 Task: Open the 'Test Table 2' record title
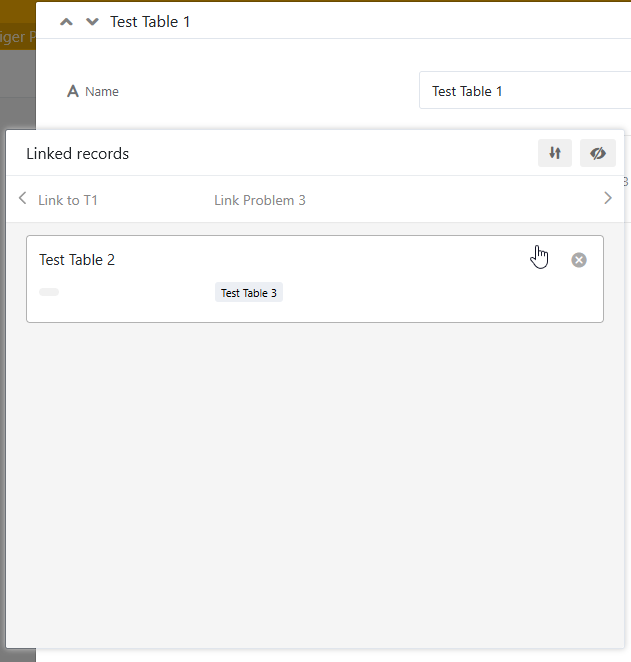click(x=77, y=260)
